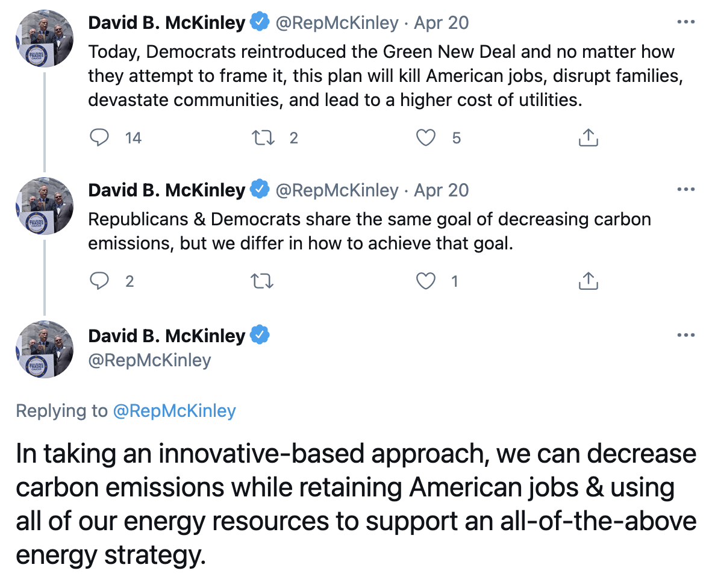712x588 pixels.
Task: Reply to the Green New Deal tweet
Action: click(x=99, y=138)
